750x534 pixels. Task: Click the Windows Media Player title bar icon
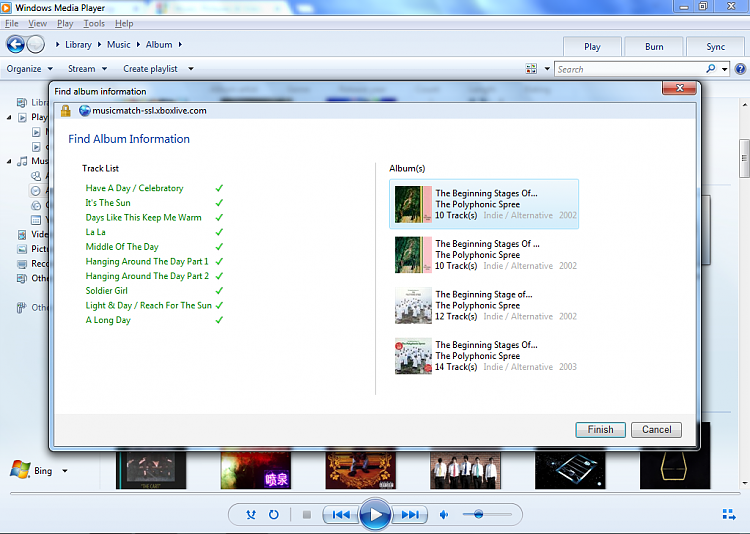click(6, 8)
